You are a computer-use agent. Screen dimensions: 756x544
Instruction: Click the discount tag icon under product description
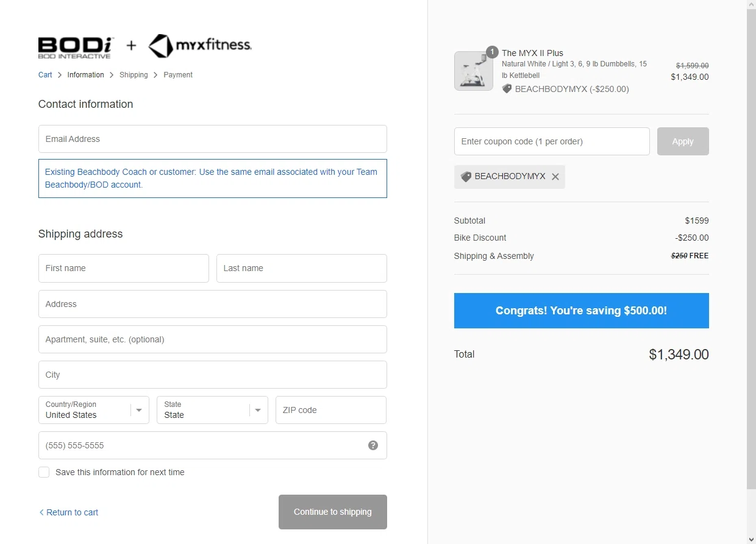tap(507, 89)
